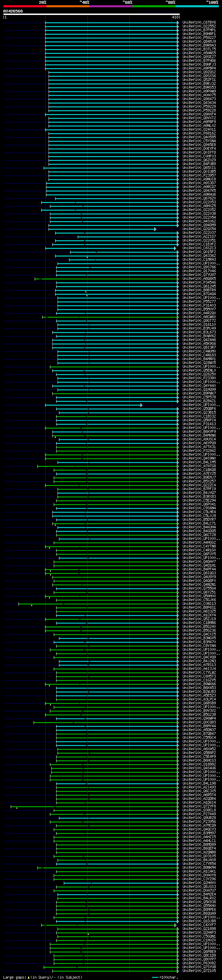Open the UniRef100_C6TBY6 hit
Viewport: 222px width, 980px height.
(199, 23)
